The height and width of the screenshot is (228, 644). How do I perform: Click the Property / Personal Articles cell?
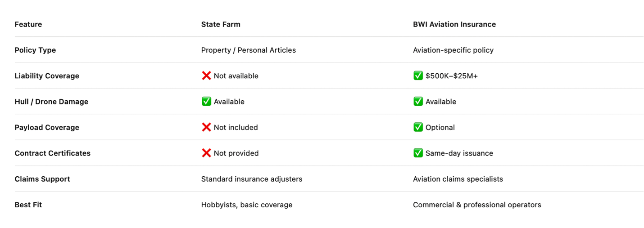[249, 50]
